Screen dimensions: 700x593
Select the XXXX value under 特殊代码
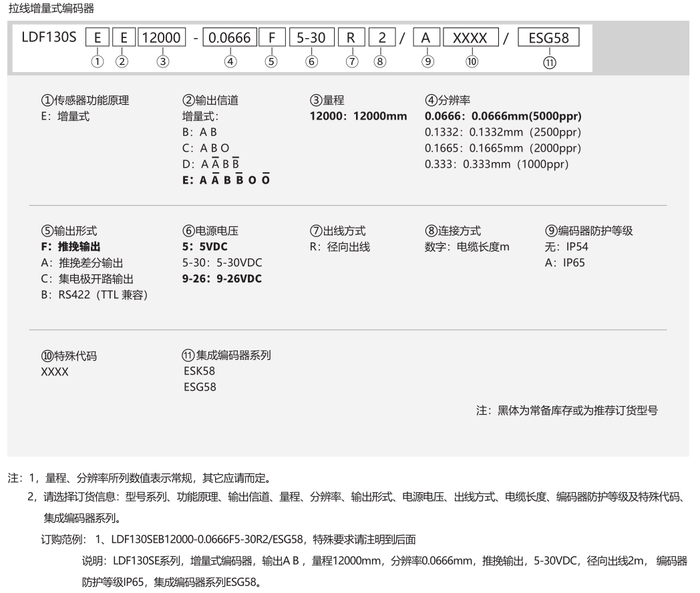[x=55, y=372]
